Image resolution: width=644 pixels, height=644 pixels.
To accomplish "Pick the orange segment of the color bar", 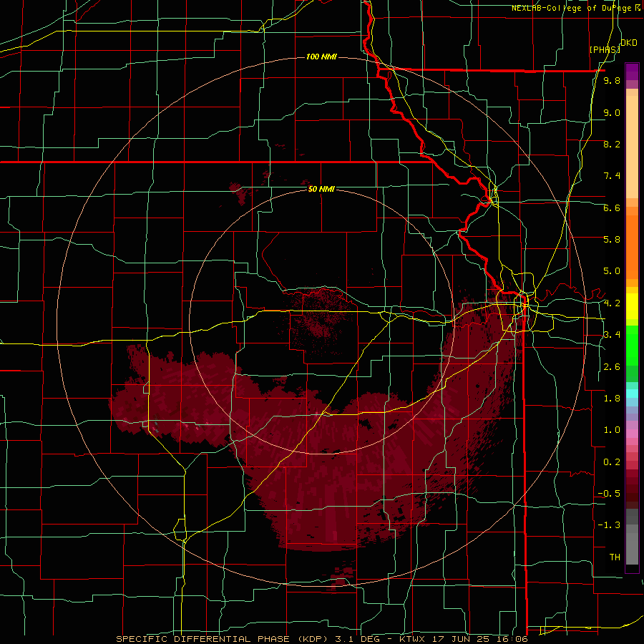I will coord(632,246).
